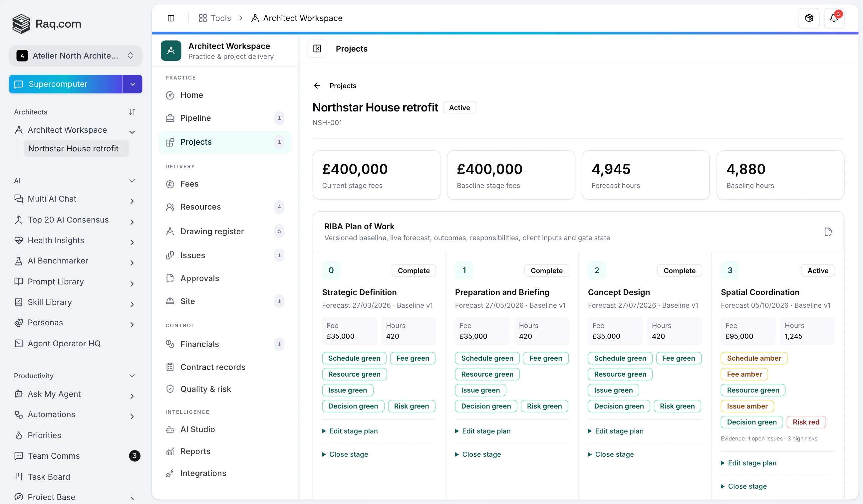Open Resources under Delivery
863x504 pixels.
tap(225, 207)
